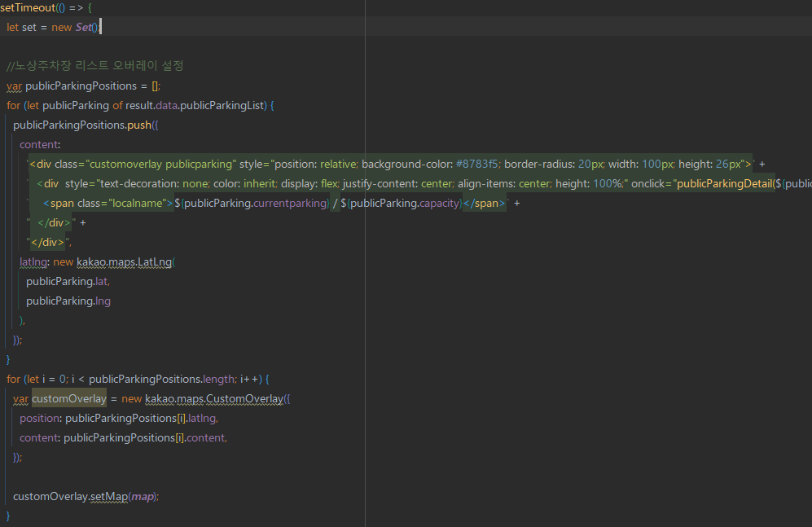This screenshot has width=812, height=527.
Task: Click the setTimeout function call
Action: 28,8
